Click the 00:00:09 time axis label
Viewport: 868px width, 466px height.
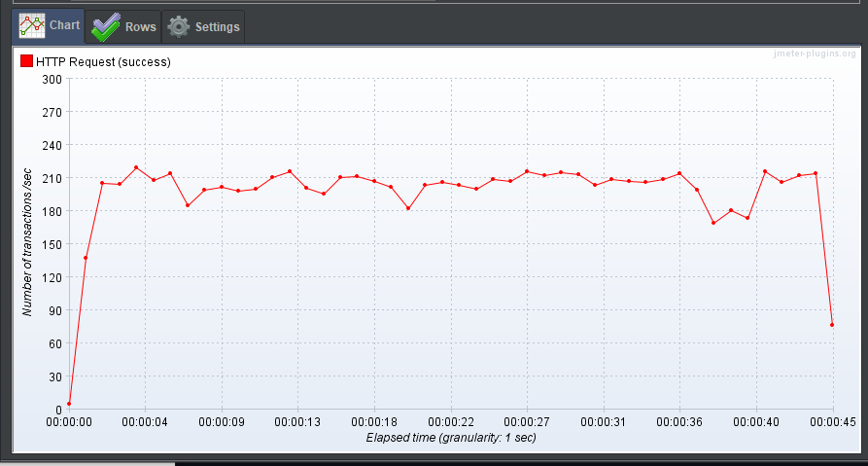222,422
